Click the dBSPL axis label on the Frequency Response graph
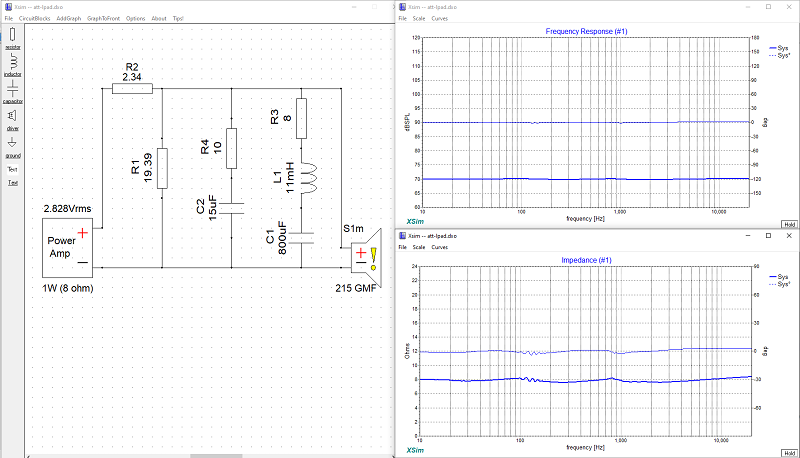Image resolution: width=800 pixels, height=458 pixels. tap(407, 122)
